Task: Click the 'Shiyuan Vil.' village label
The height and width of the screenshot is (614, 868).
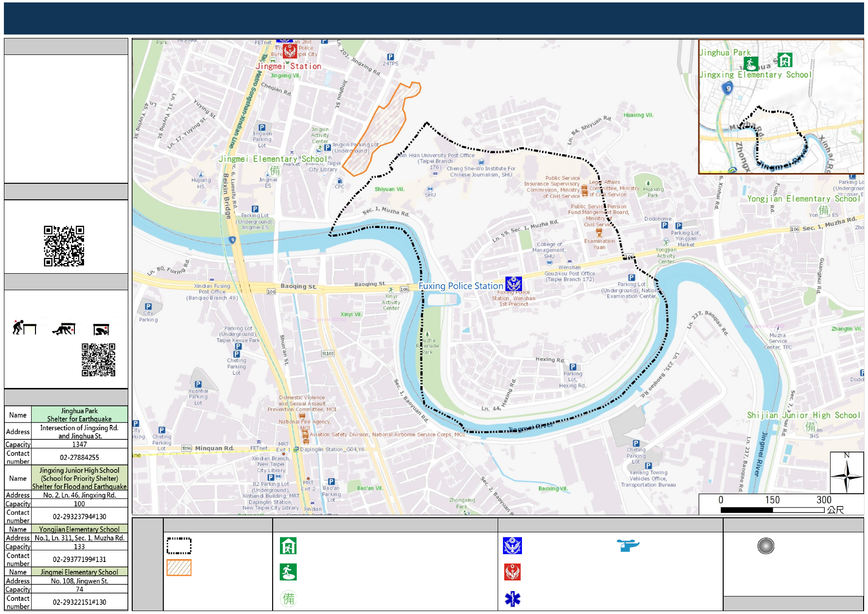Action: coord(389,189)
